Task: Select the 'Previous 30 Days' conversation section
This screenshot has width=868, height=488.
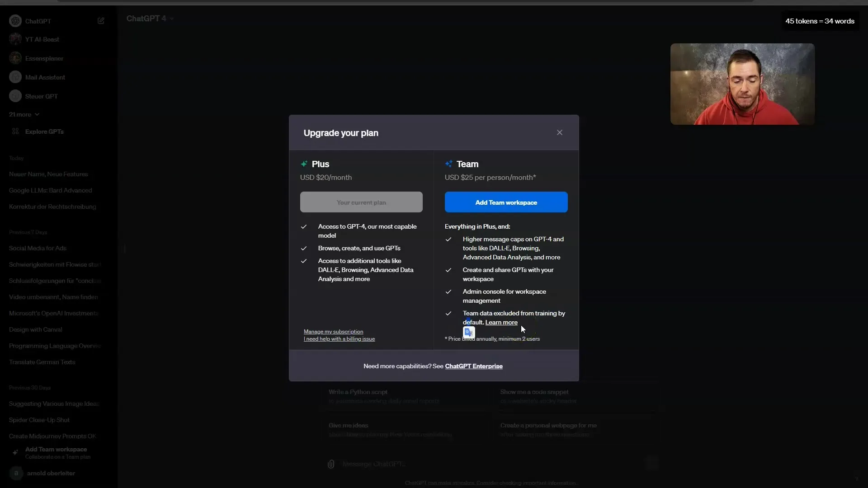Action: click(x=29, y=387)
